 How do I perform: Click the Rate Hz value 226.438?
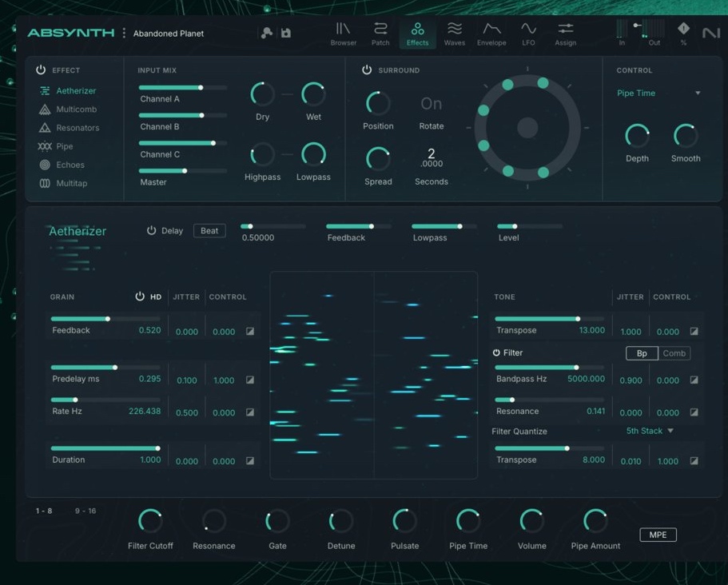(x=145, y=412)
